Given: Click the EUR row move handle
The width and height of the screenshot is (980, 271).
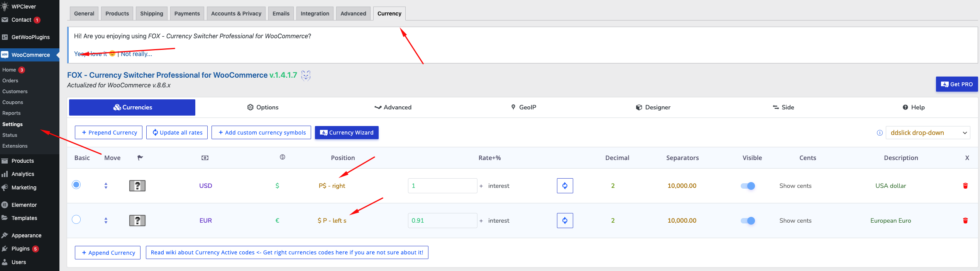Looking at the screenshot, I should pyautogui.click(x=106, y=220).
